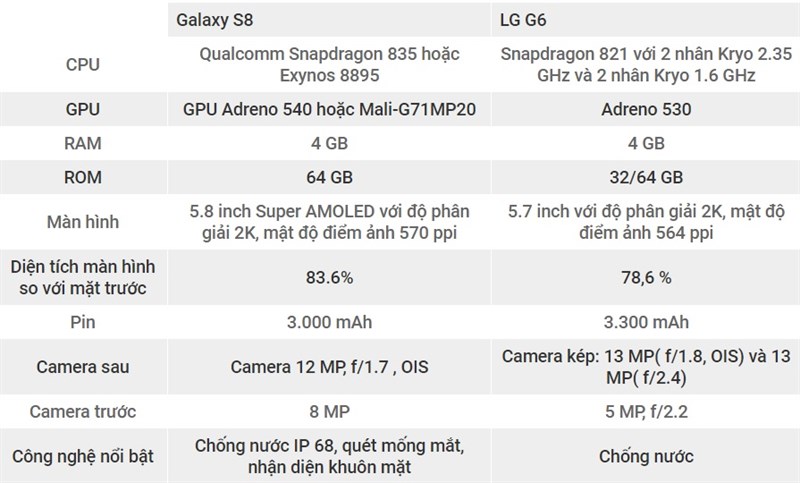Select the RAM row label
Image resolution: width=800 pixels, height=483 pixels.
coord(82,142)
